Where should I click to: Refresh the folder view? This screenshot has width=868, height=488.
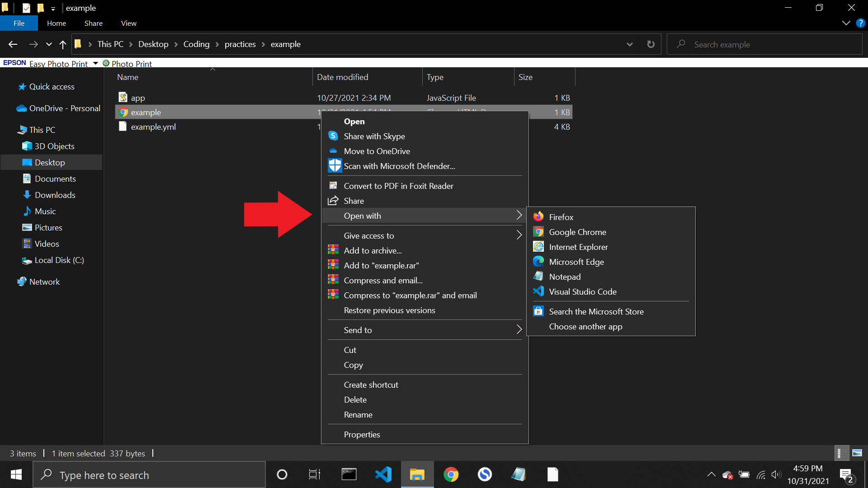tap(651, 44)
